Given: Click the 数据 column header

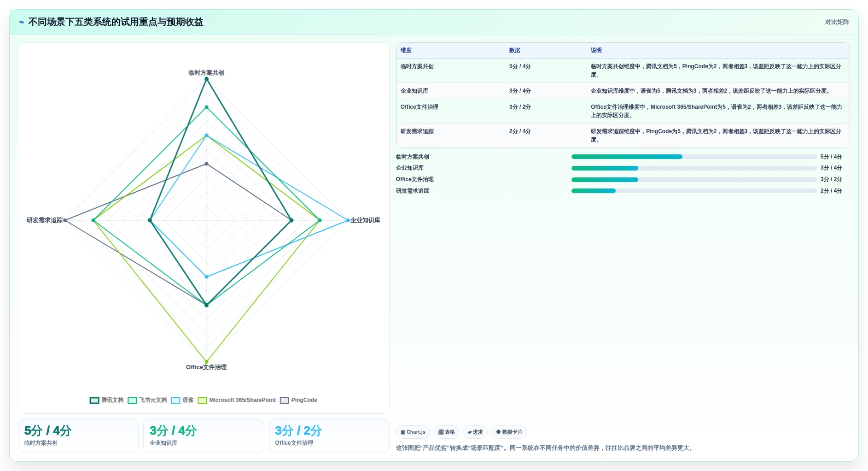Looking at the screenshot, I should click(515, 50).
